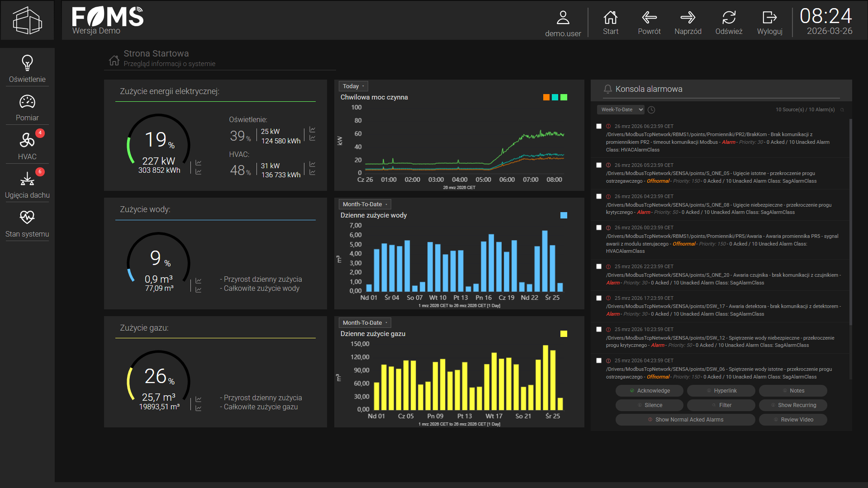
Task: Open the Stan systemu health page
Action: (27, 224)
